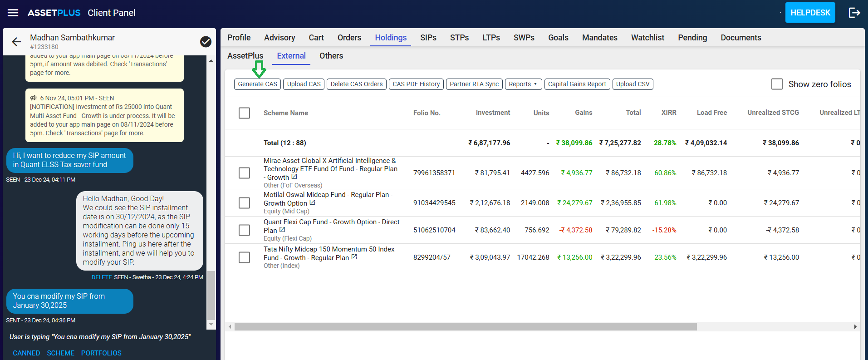Image resolution: width=868 pixels, height=360 pixels.
Task: Open the SIPs tab
Action: pyautogui.click(x=428, y=38)
